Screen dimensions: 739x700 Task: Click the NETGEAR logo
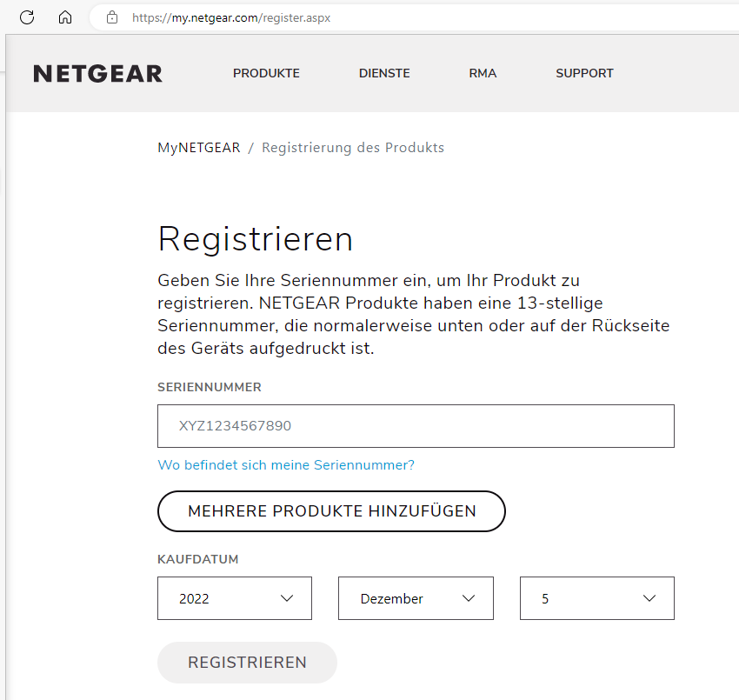click(97, 74)
